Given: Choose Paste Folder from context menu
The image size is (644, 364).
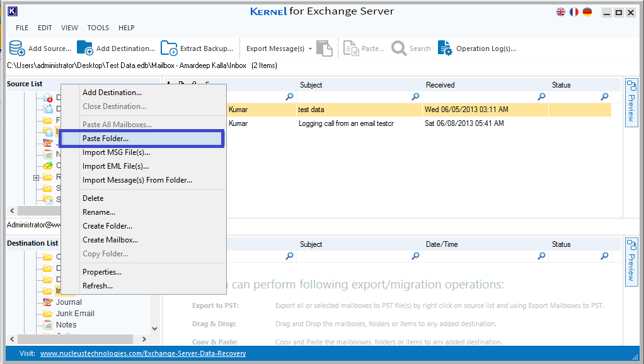Looking at the screenshot, I should (142, 139).
